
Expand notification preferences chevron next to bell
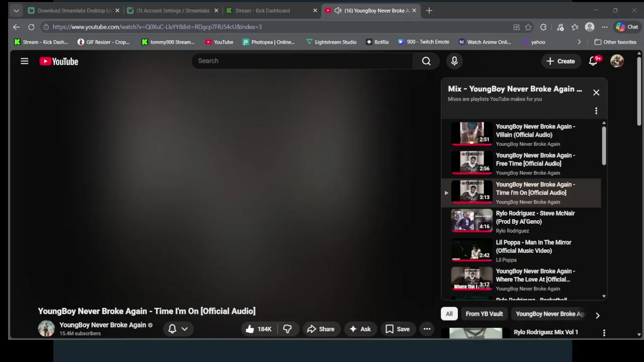[185, 329]
